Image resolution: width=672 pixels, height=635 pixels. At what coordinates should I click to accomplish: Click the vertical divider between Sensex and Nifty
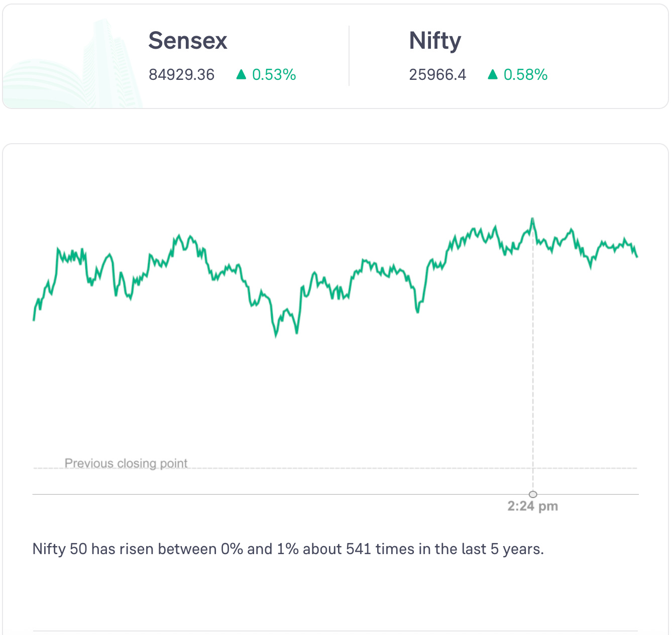(349, 56)
